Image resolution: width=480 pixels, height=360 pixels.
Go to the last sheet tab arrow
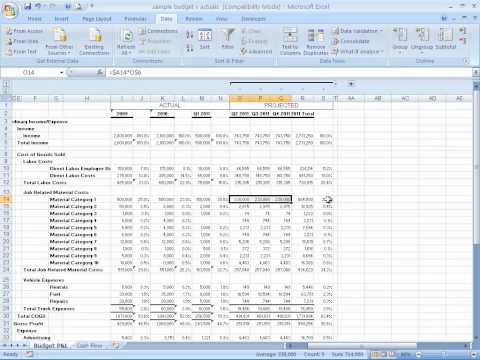[25, 346]
